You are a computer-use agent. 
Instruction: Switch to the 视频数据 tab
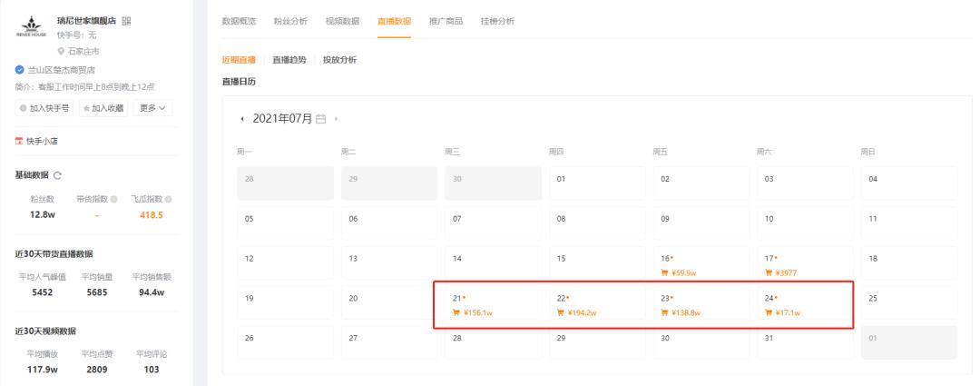coord(342,21)
